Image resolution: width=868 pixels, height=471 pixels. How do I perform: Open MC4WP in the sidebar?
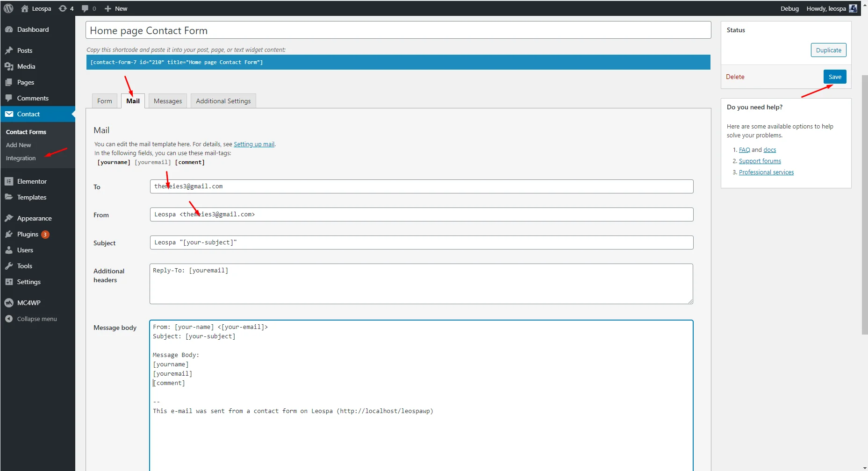pos(29,303)
